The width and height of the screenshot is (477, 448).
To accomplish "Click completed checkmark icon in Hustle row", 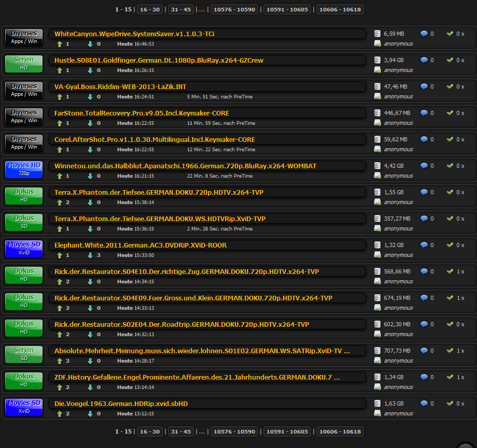I will pos(450,60).
